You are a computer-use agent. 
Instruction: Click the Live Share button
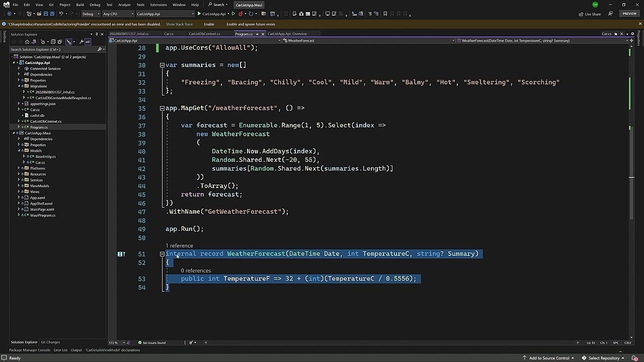pyautogui.click(x=590, y=14)
